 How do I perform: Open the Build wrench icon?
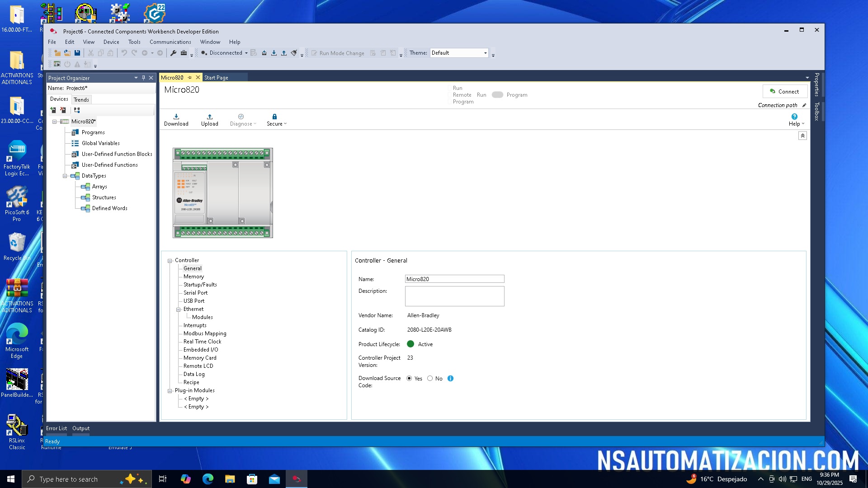click(x=173, y=53)
